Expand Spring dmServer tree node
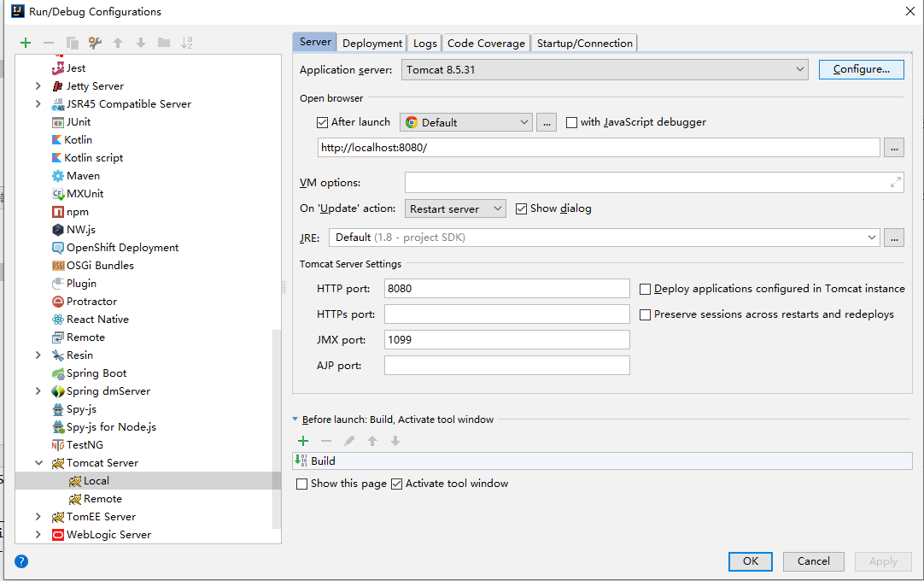 point(38,391)
